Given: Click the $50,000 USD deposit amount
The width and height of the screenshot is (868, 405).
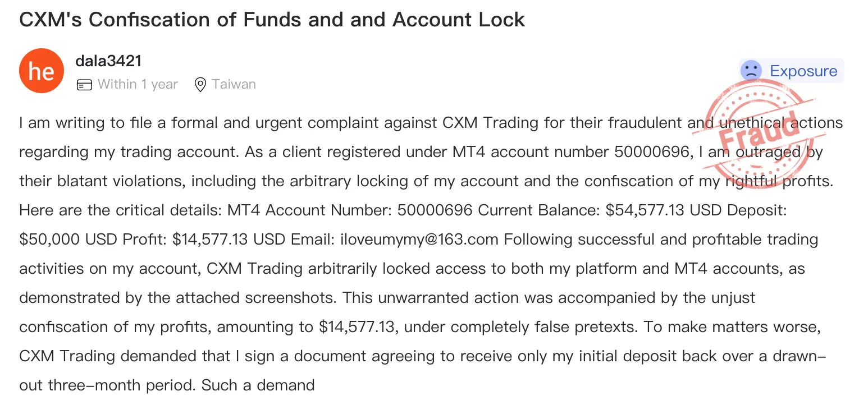Looking at the screenshot, I should point(67,240).
